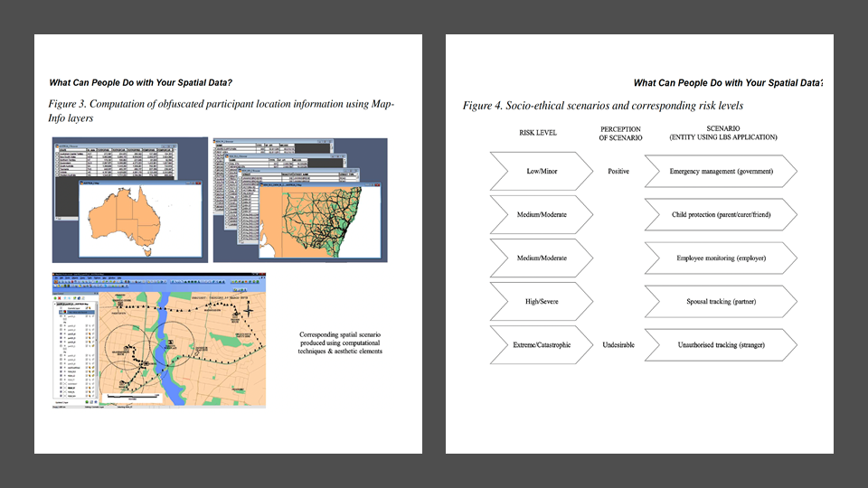Select the MapInfo spatial scenario map screenshot
Screen dimensions: 868x488
[159, 341]
